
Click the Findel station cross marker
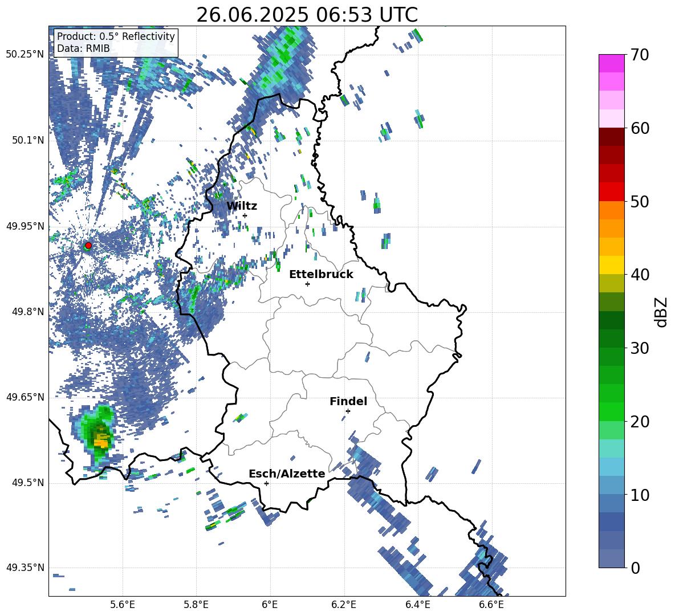tap(348, 411)
